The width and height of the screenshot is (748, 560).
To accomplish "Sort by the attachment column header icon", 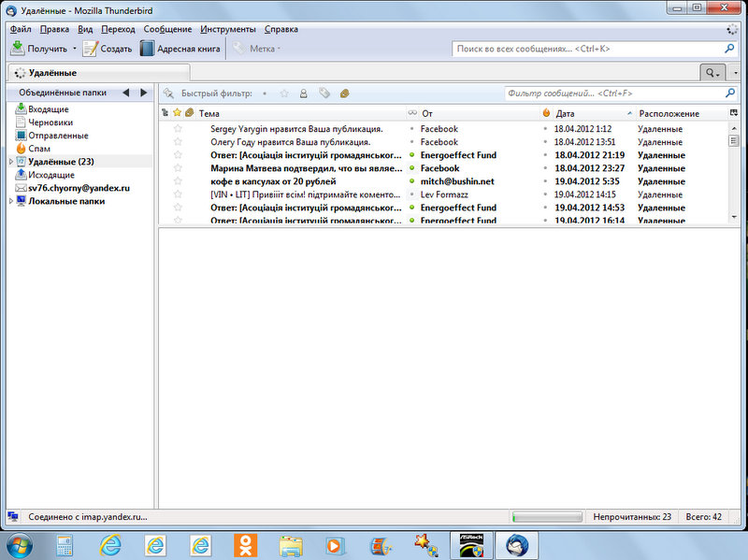I will 190,113.
